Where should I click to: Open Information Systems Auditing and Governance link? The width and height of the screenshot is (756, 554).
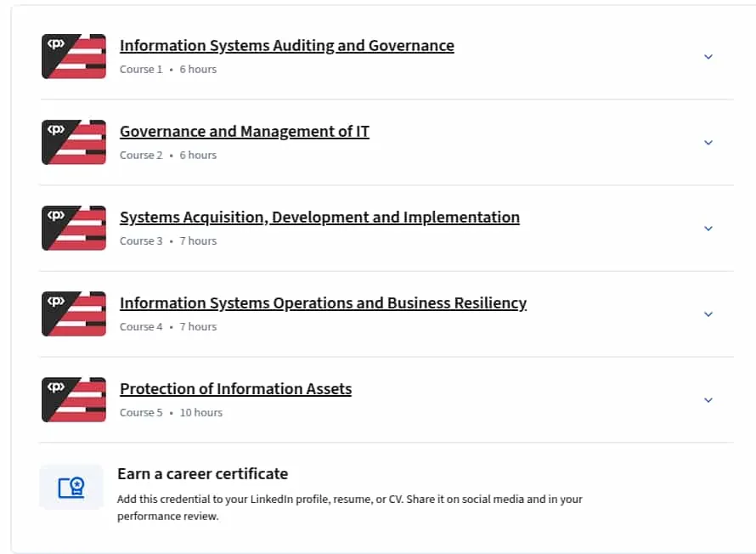coord(287,45)
